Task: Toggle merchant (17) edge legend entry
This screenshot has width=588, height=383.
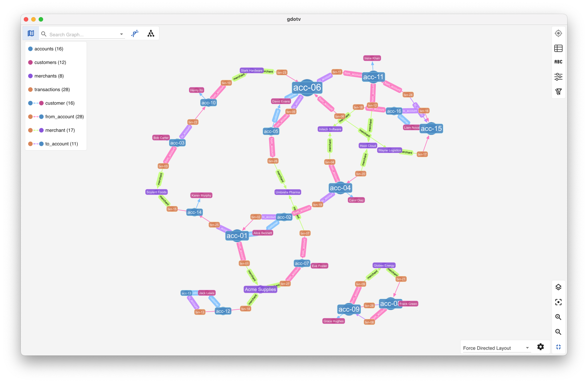Action: coord(52,130)
